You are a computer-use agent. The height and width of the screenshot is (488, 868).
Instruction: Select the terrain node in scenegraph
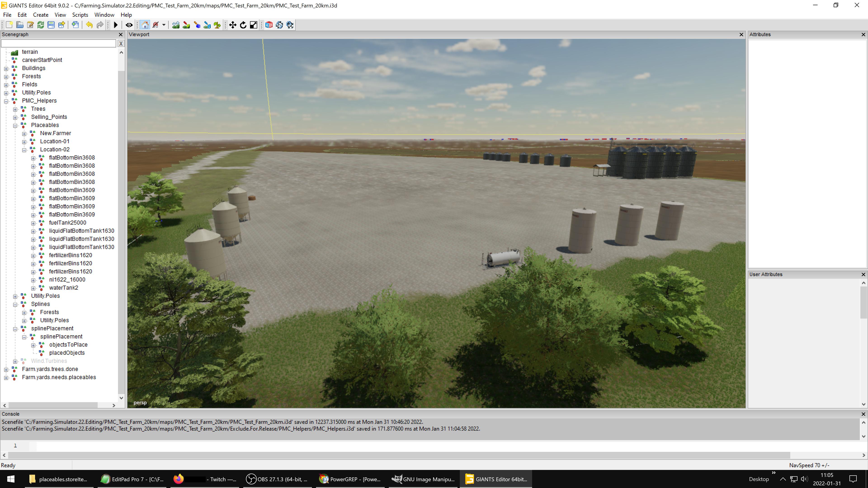tap(30, 52)
